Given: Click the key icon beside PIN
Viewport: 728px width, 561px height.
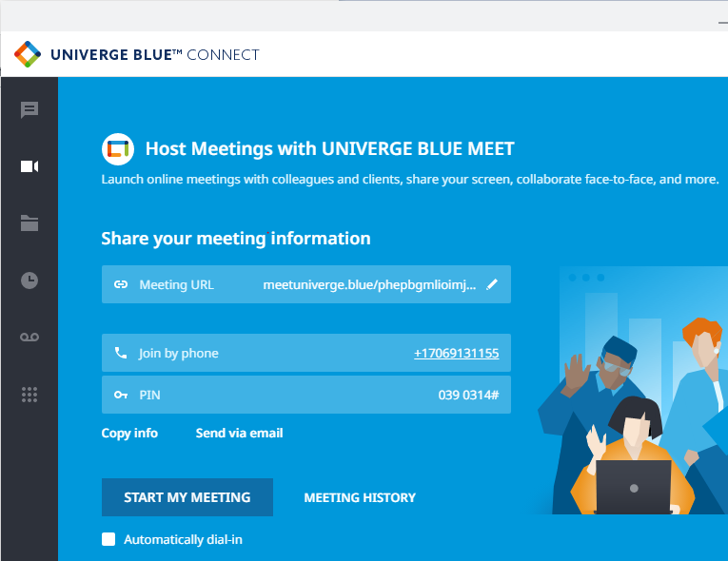Looking at the screenshot, I should click(x=121, y=395).
